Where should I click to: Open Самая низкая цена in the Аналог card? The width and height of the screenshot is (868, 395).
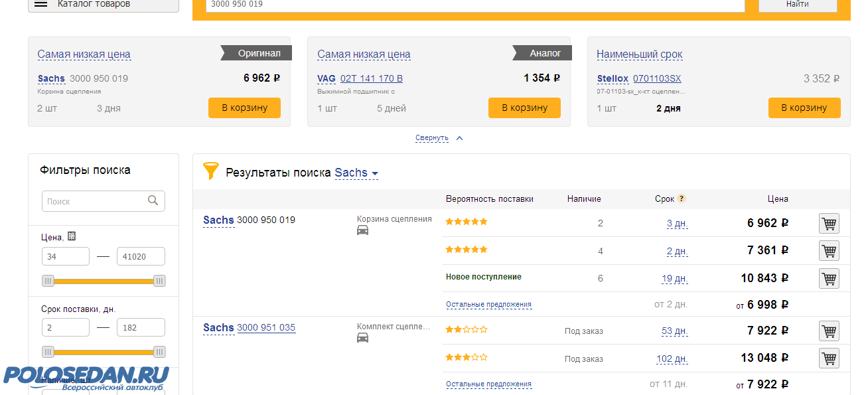tap(364, 54)
